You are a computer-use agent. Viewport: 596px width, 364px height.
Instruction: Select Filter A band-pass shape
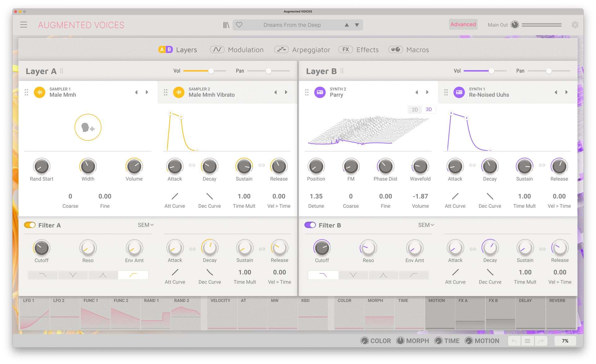[103, 275]
